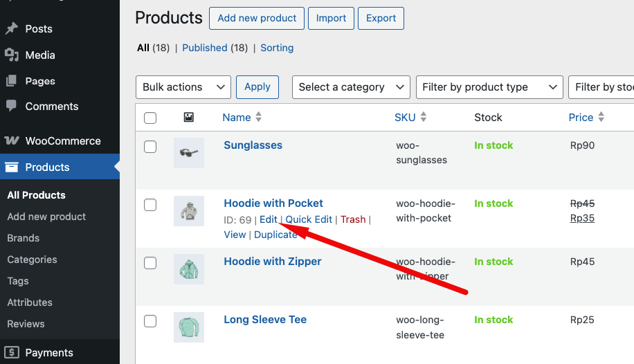
Task: Expand the Select a category dropdown
Action: [351, 87]
